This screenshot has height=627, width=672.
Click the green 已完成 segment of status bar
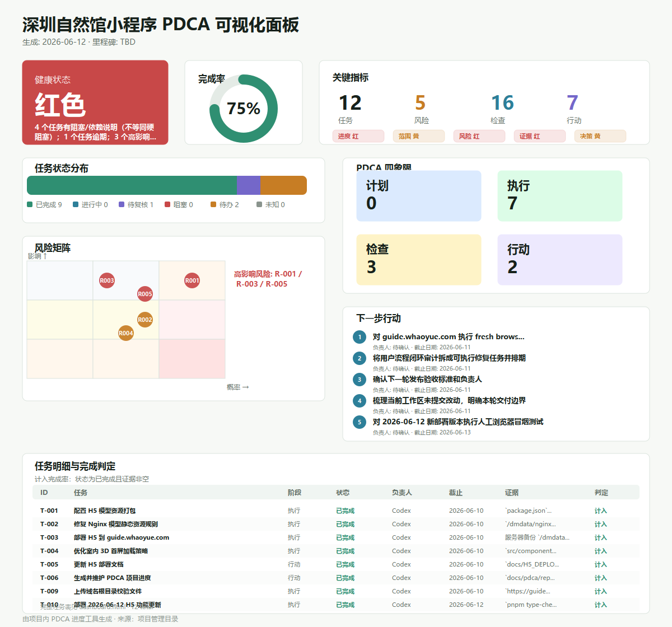132,185
